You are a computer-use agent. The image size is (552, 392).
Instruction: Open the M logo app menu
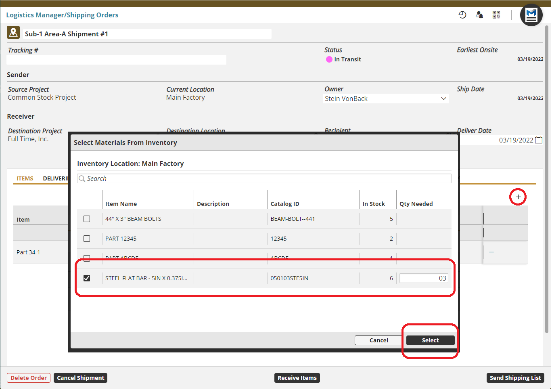(x=531, y=15)
